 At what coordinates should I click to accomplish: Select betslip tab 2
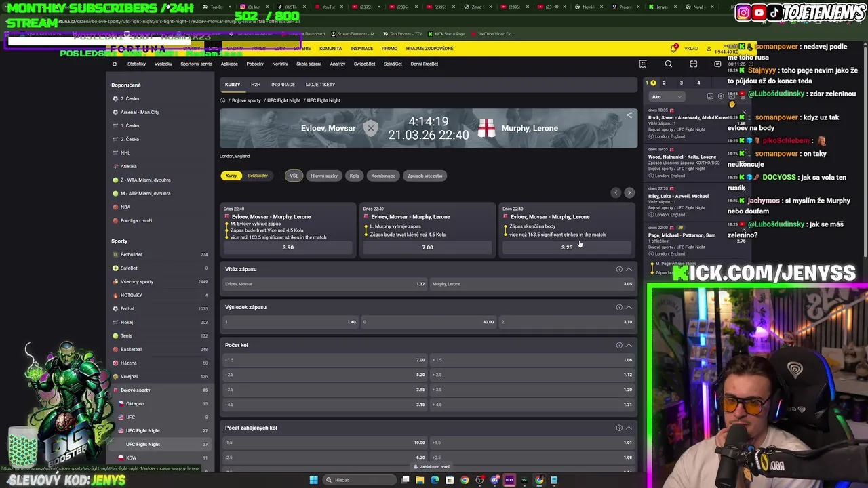point(664,83)
